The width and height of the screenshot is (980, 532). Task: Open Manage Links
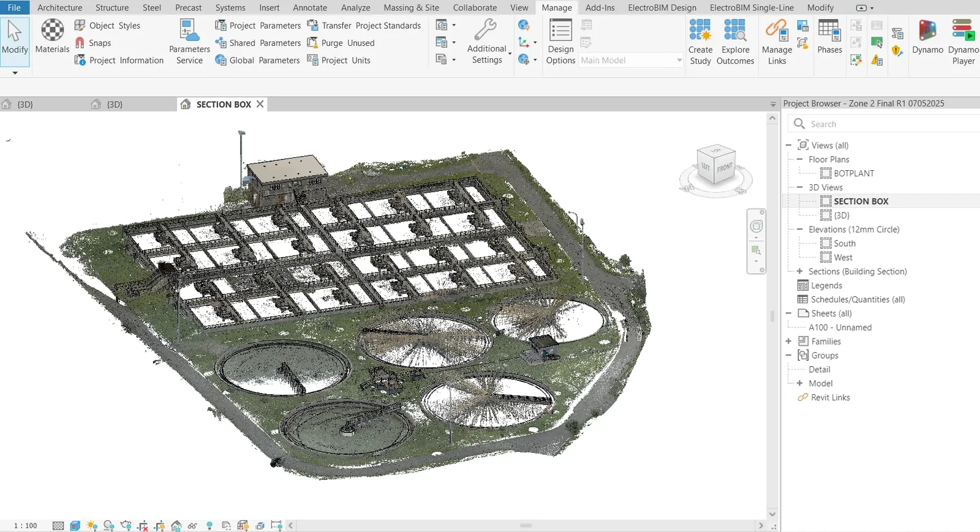[x=777, y=42]
